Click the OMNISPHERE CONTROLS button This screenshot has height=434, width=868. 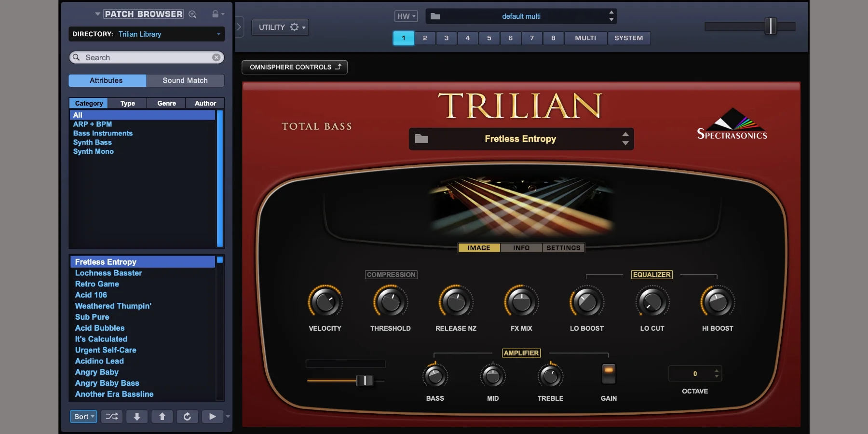coord(295,67)
